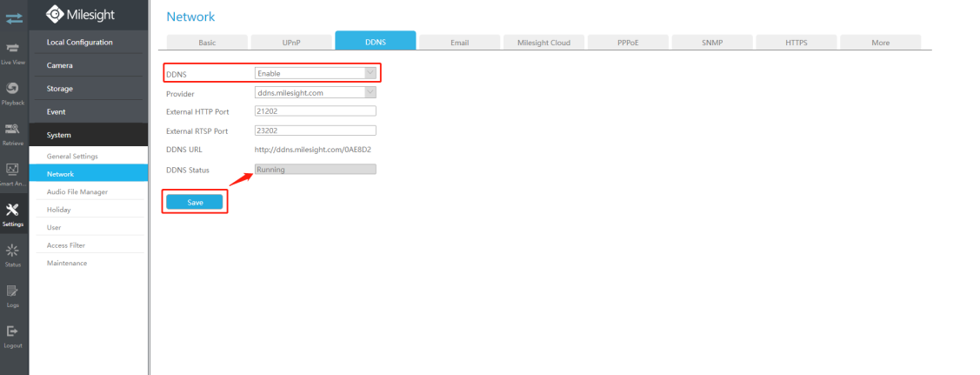This screenshot has width=980, height=375.
Task: Open the Retrieve icon
Action: pos(14,129)
